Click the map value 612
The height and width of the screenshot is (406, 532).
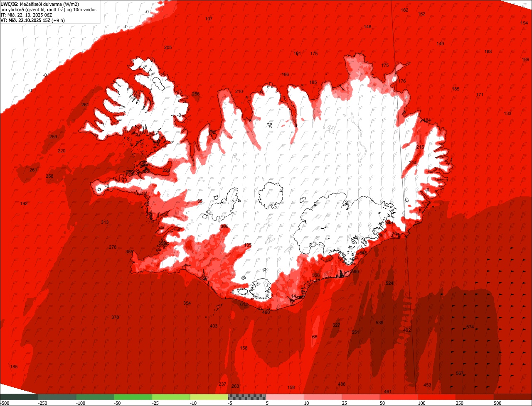(x=244, y=305)
